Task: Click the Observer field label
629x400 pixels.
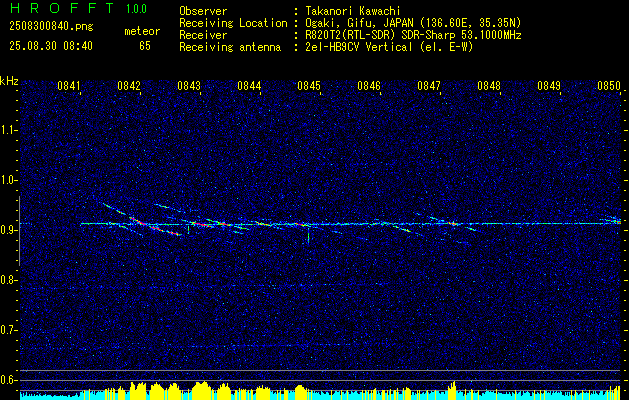Action: 203,11
